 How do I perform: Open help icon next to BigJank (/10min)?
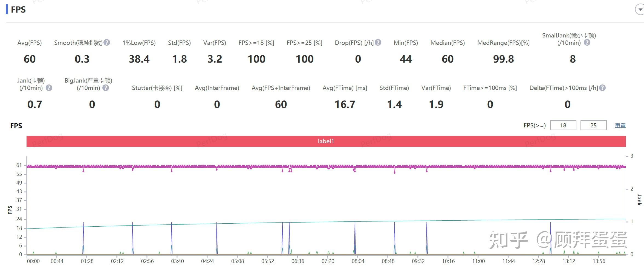coord(106,88)
